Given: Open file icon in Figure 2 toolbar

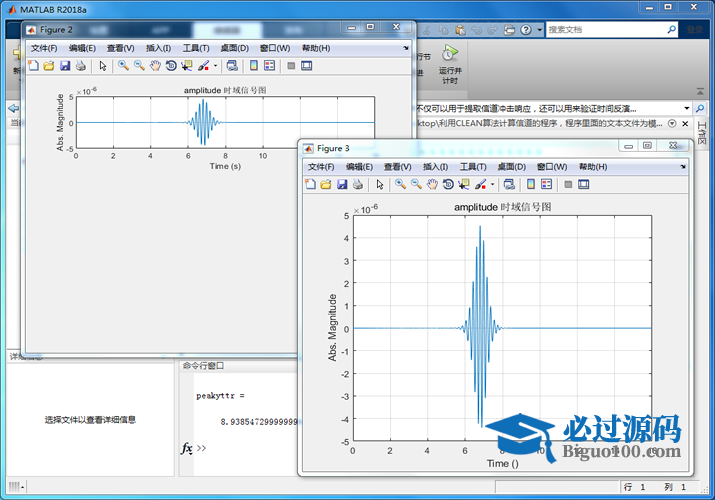Looking at the screenshot, I should [49, 66].
